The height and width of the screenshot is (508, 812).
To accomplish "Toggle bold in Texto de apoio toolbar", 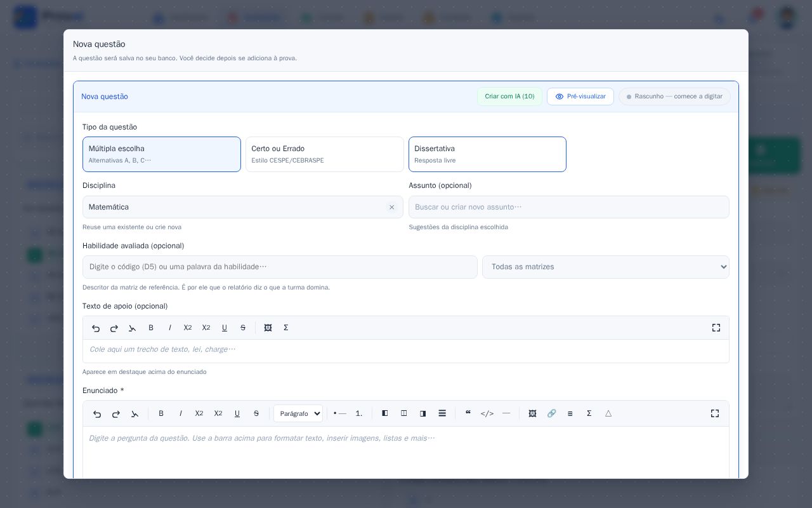I will click(151, 328).
